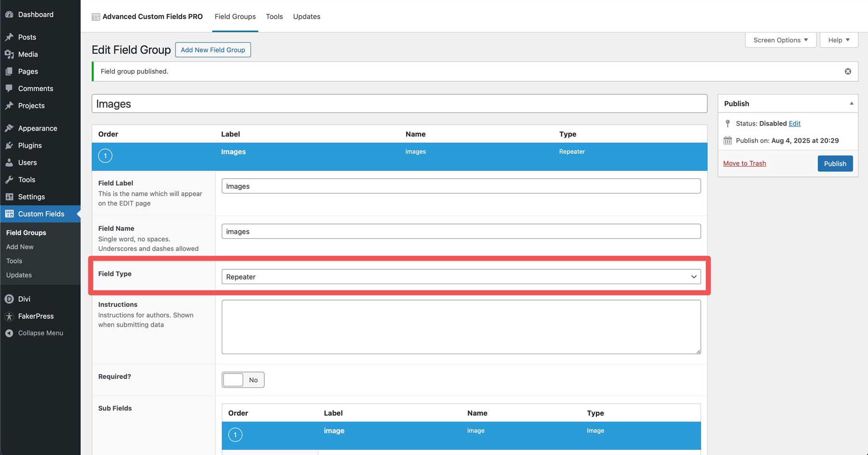Click the Comments speech bubble icon
This screenshot has width=868, height=455.
(10, 88)
